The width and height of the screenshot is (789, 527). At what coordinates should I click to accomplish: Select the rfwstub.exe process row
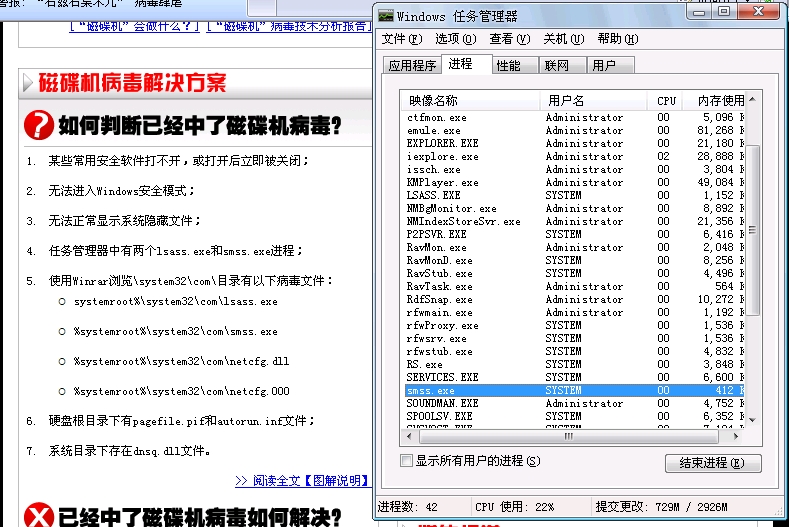pos(574,351)
